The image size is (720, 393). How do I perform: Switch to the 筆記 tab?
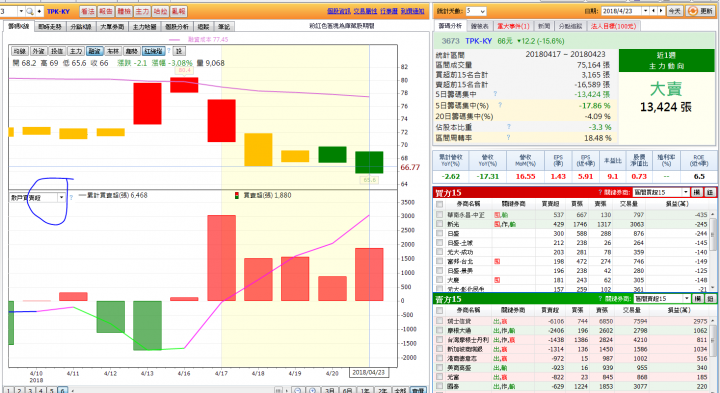pyautogui.click(x=224, y=27)
